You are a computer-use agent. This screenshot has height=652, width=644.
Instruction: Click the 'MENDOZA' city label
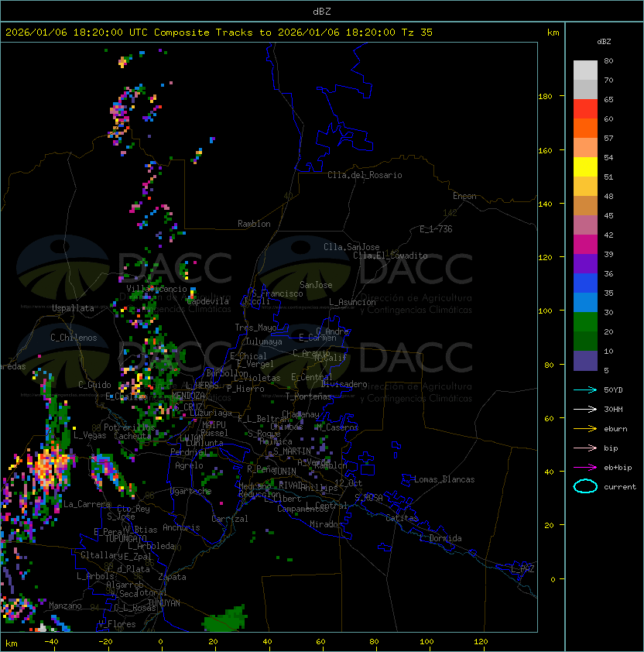188,395
